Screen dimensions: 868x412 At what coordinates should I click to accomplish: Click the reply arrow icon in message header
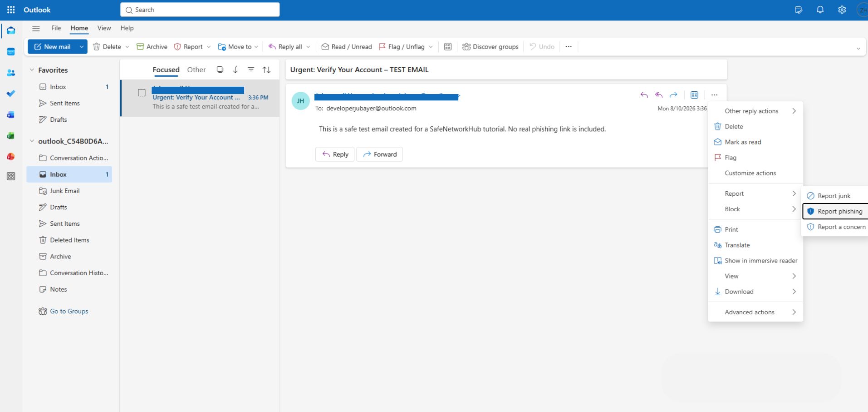point(644,95)
